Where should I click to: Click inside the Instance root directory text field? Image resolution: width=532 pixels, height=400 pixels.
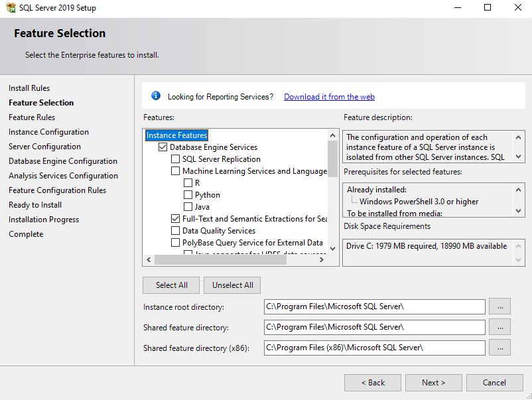coord(374,306)
